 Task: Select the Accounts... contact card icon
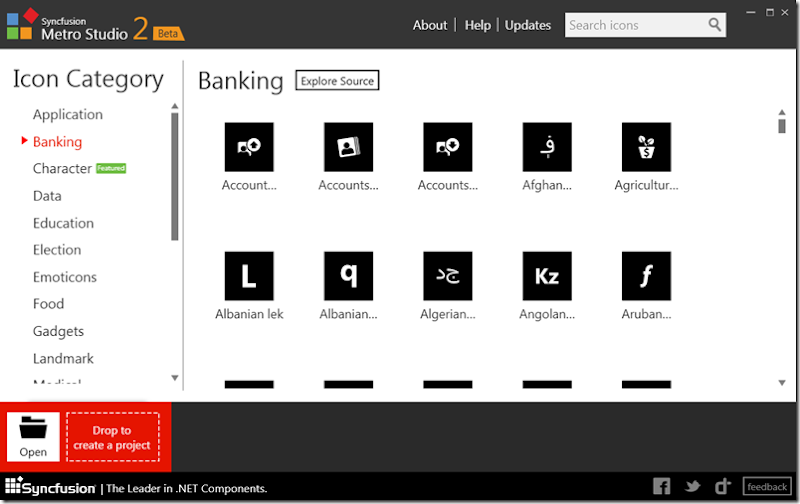point(348,147)
